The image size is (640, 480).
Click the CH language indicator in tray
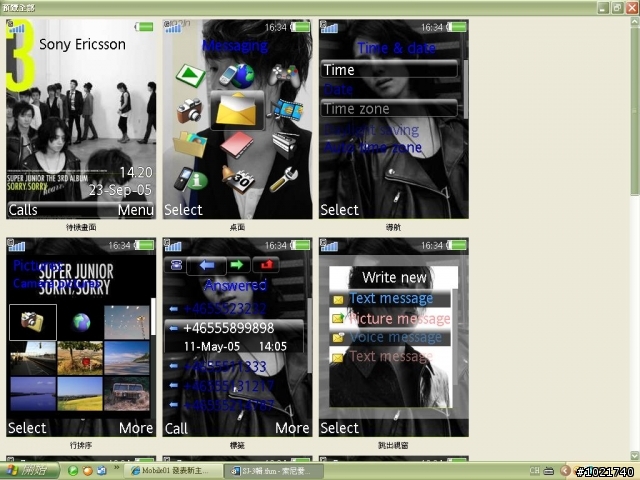[534, 471]
